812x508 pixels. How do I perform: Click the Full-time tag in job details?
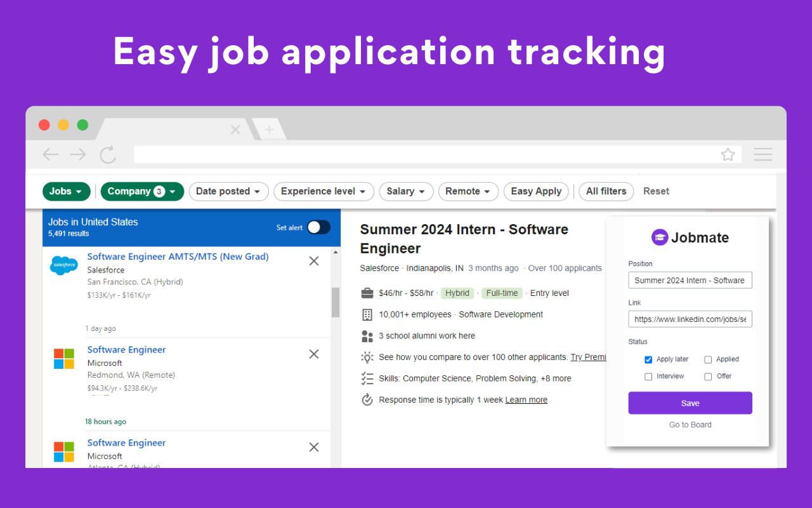pyautogui.click(x=502, y=293)
